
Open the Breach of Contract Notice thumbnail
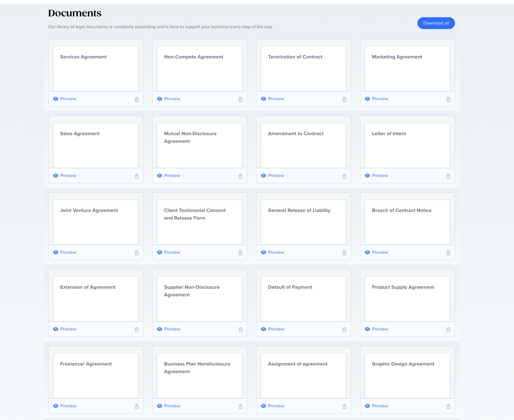pyautogui.click(x=408, y=222)
